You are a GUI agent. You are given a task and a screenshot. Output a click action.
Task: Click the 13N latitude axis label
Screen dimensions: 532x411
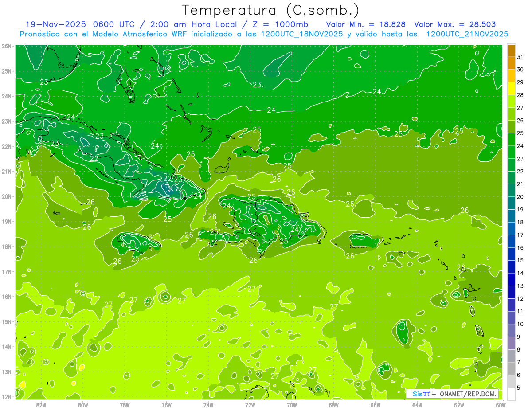pyautogui.click(x=7, y=372)
